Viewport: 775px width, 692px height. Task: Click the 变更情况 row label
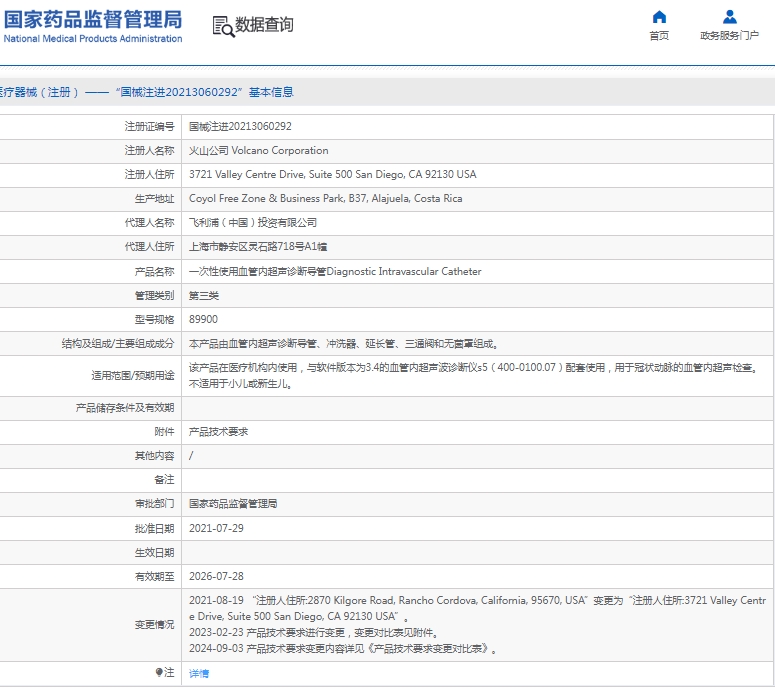point(154,624)
